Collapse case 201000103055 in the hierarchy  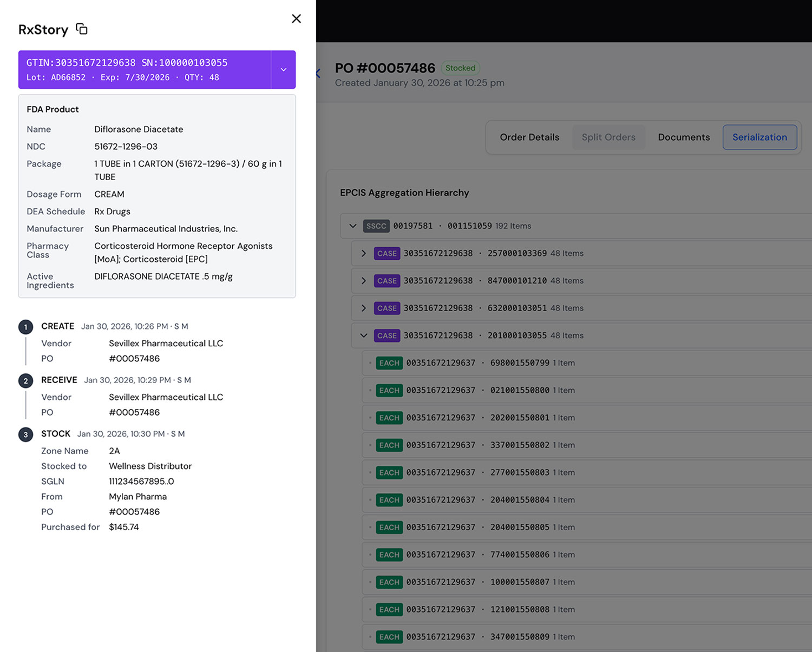point(363,335)
